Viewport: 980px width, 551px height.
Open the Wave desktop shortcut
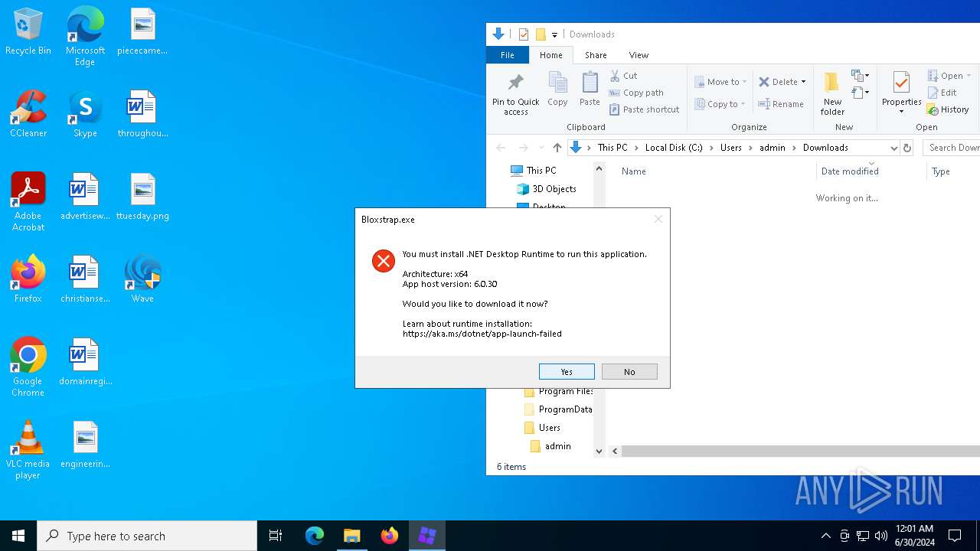(142, 280)
